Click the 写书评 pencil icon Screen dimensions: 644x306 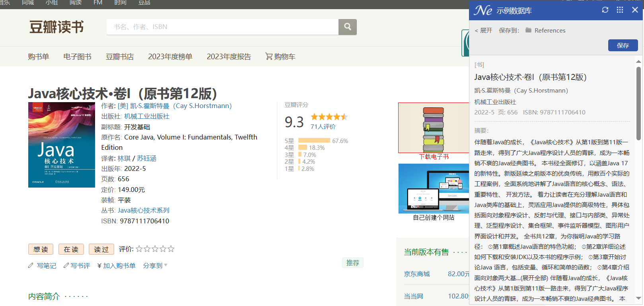(66, 265)
